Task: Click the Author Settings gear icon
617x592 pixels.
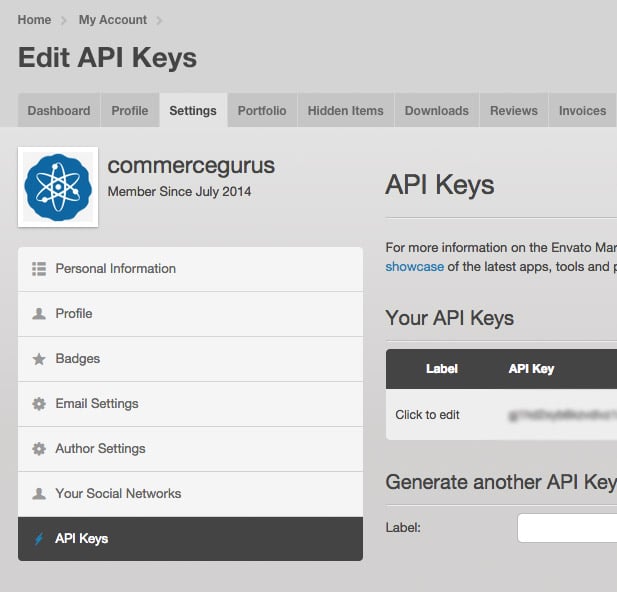Action: click(x=39, y=449)
